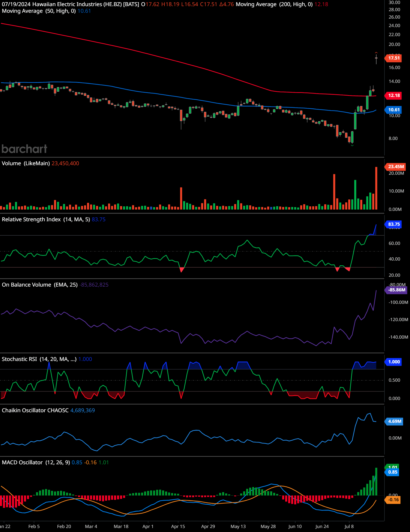
Task: Click the May 28 date on time axis
Action: click(268, 526)
